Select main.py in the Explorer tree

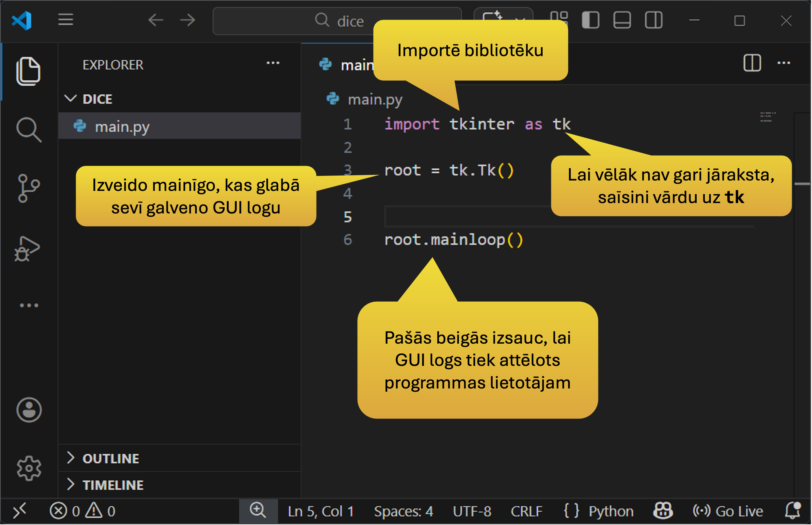122,126
